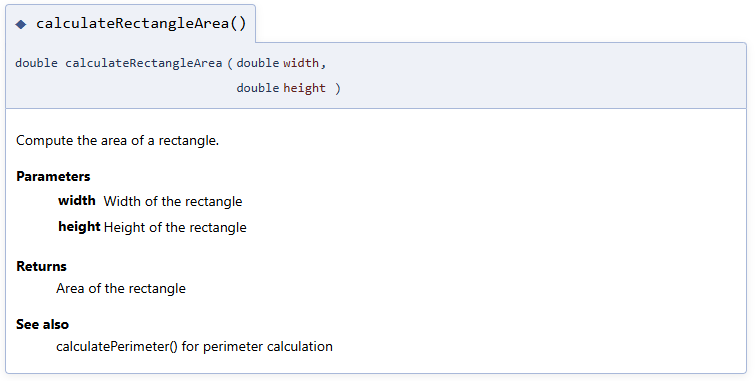Click the 'See also' section heading
Image resolution: width=756 pixels, height=381 pixels.
[x=42, y=324]
